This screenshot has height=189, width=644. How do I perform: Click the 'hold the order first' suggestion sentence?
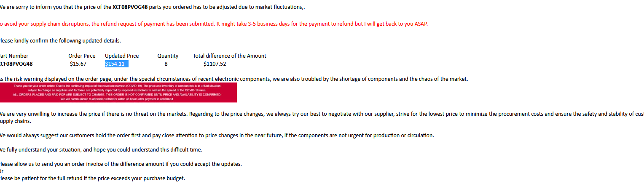click(217, 136)
